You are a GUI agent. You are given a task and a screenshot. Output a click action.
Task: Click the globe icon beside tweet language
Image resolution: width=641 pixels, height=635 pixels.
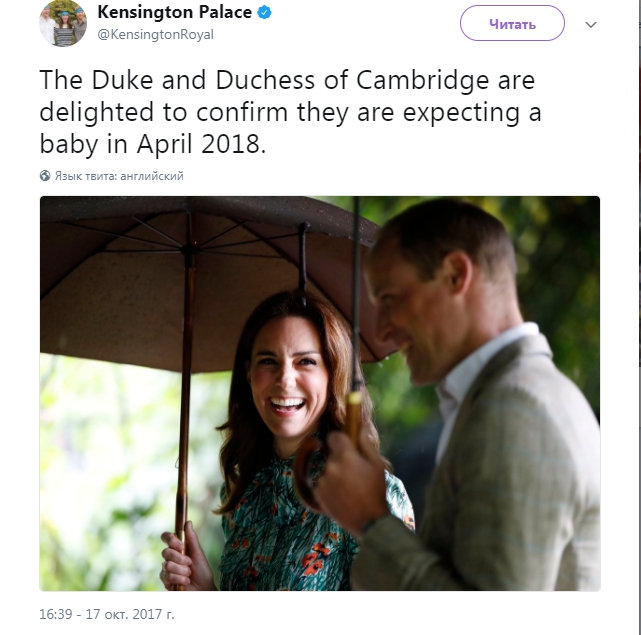click(45, 176)
